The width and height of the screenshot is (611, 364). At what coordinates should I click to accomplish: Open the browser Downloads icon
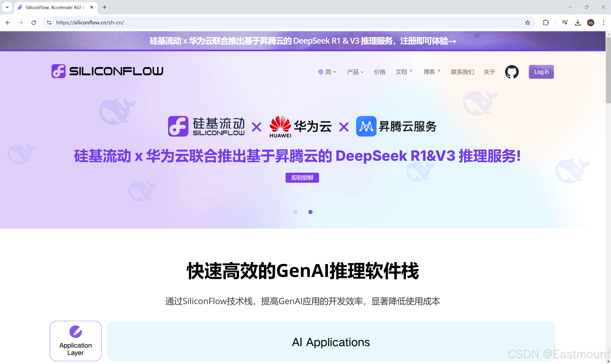[578, 23]
